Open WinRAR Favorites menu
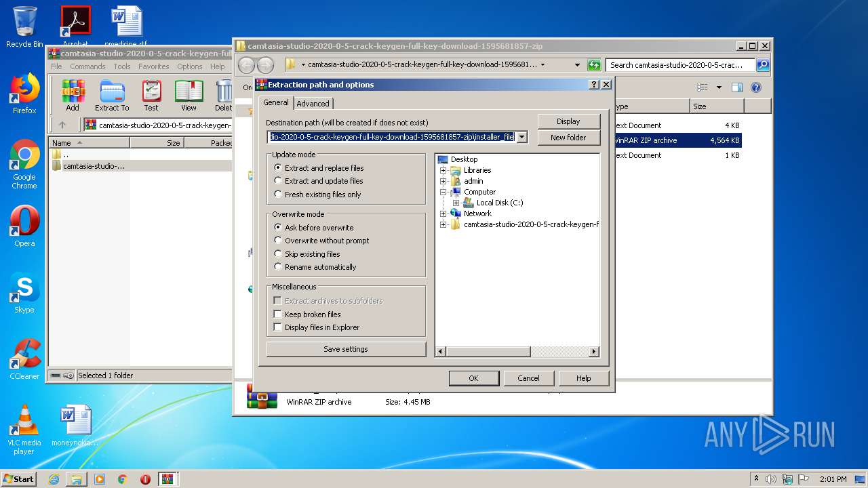Screen dimensions: 868x488 (154, 66)
